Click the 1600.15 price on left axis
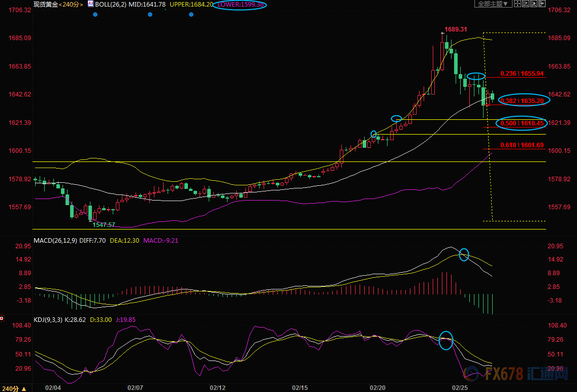The image size is (577, 392). pos(20,151)
